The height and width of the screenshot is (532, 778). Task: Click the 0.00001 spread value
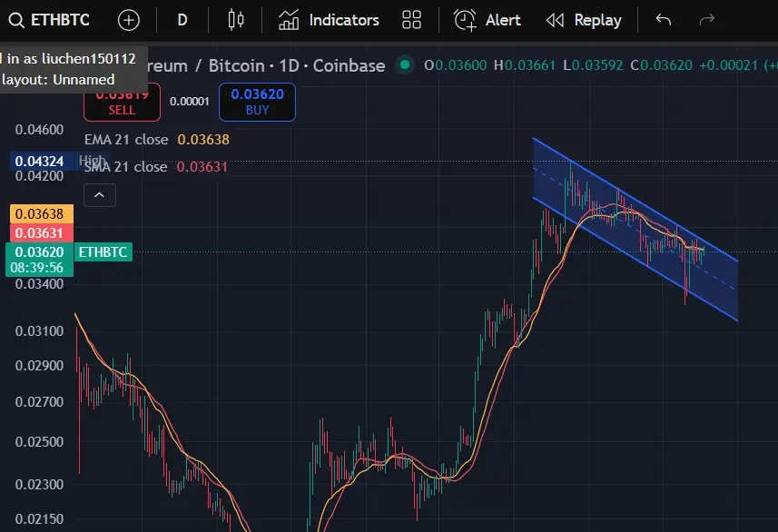point(190,102)
